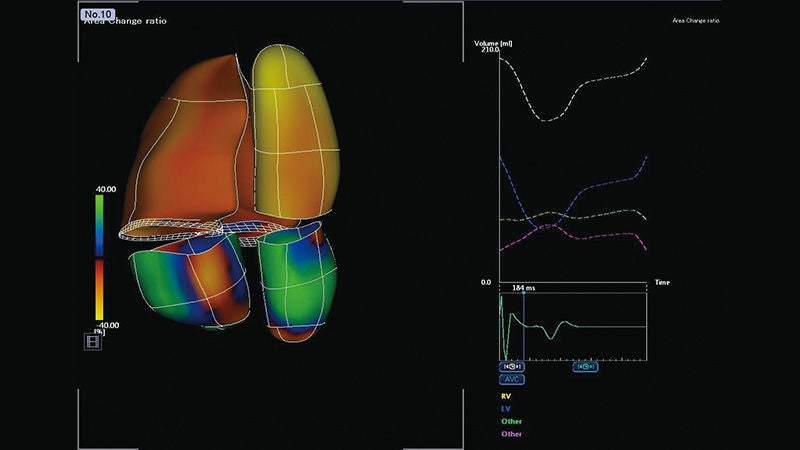Click the Area Change ratio label at top right
Screen dimensions: 800x450
(695, 21)
